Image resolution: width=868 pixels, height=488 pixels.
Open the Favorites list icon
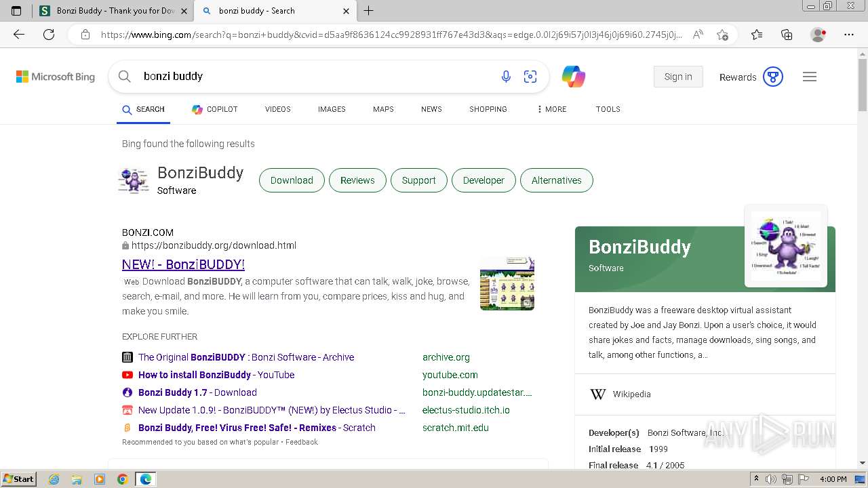[x=757, y=35]
